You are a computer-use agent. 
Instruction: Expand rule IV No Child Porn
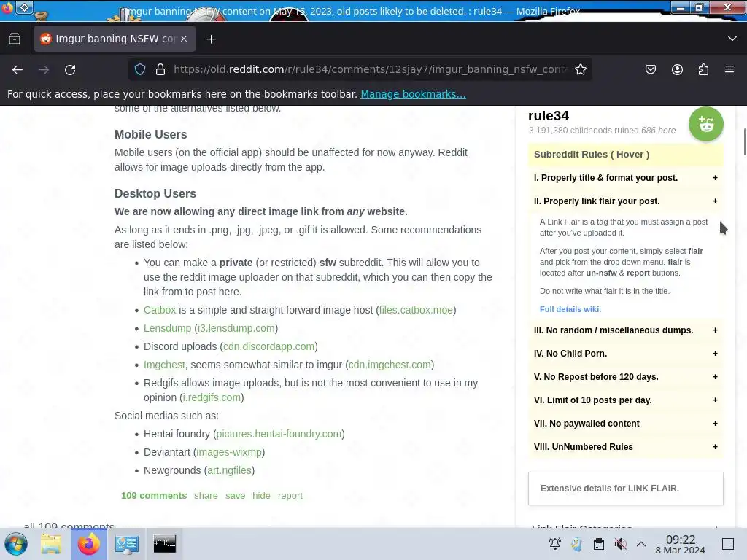pyautogui.click(x=625, y=354)
